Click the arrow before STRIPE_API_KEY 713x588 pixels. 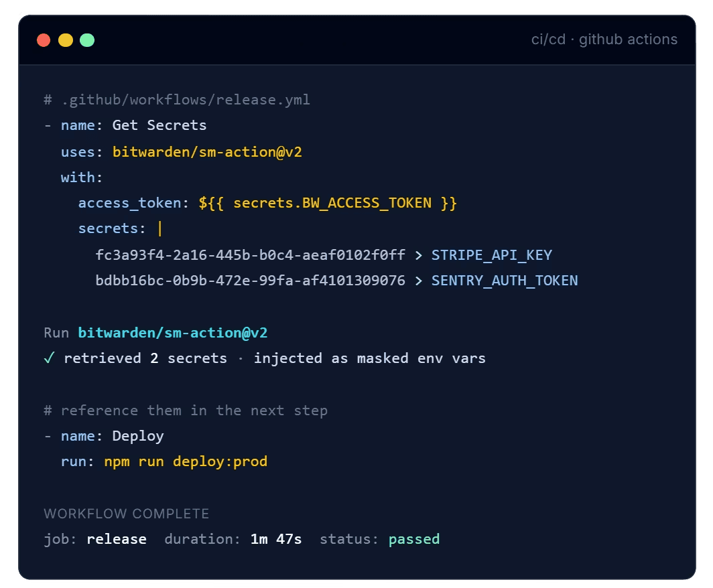pyautogui.click(x=418, y=255)
